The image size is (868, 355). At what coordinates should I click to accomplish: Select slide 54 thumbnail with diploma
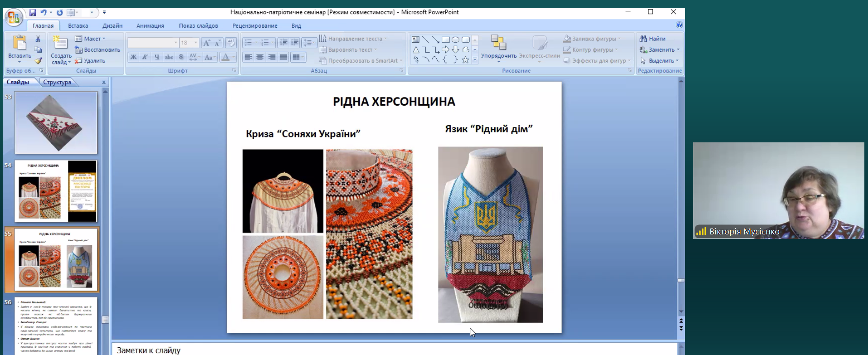(x=56, y=191)
